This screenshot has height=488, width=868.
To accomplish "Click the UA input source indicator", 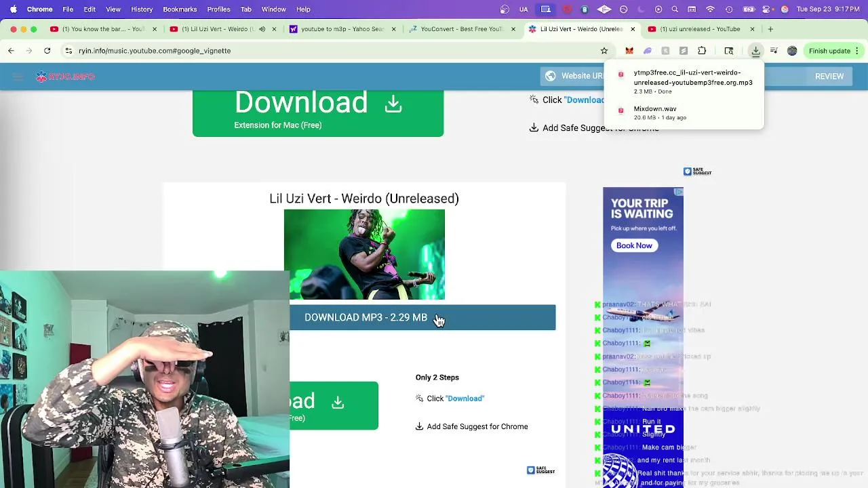I will 524,9.
